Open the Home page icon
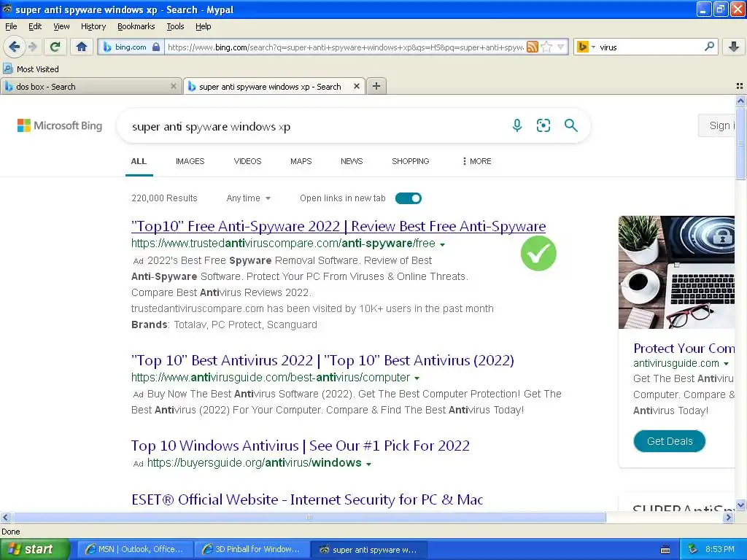This screenshot has height=560, width=747. pyautogui.click(x=82, y=47)
